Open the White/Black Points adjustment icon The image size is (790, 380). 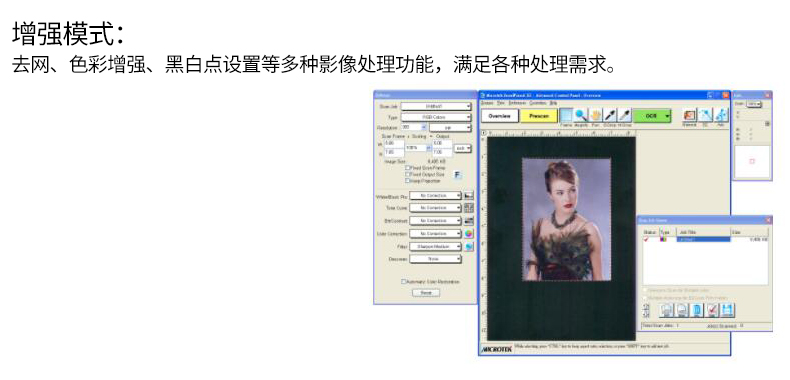[x=469, y=195]
